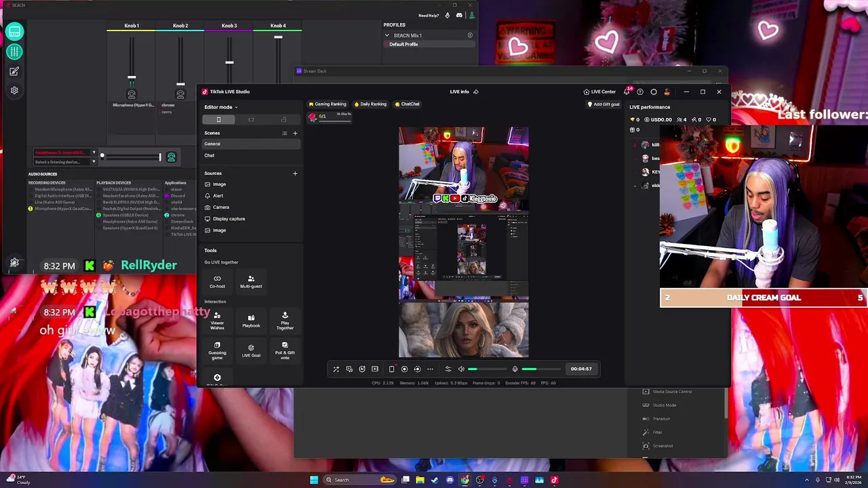Open Discord from Windows taskbar
The image size is (868, 488).
pyautogui.click(x=450, y=480)
